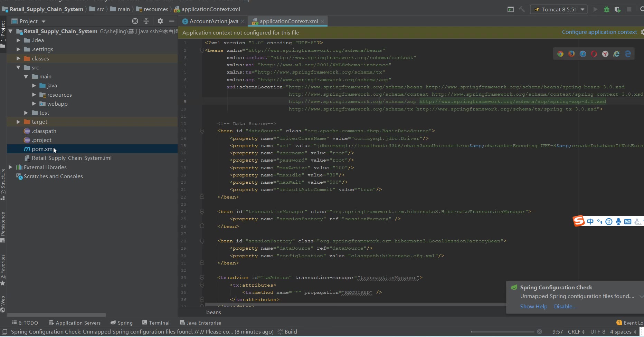Open the Terminal tool tab
Viewport: 644px width, 337px height.
(155, 323)
